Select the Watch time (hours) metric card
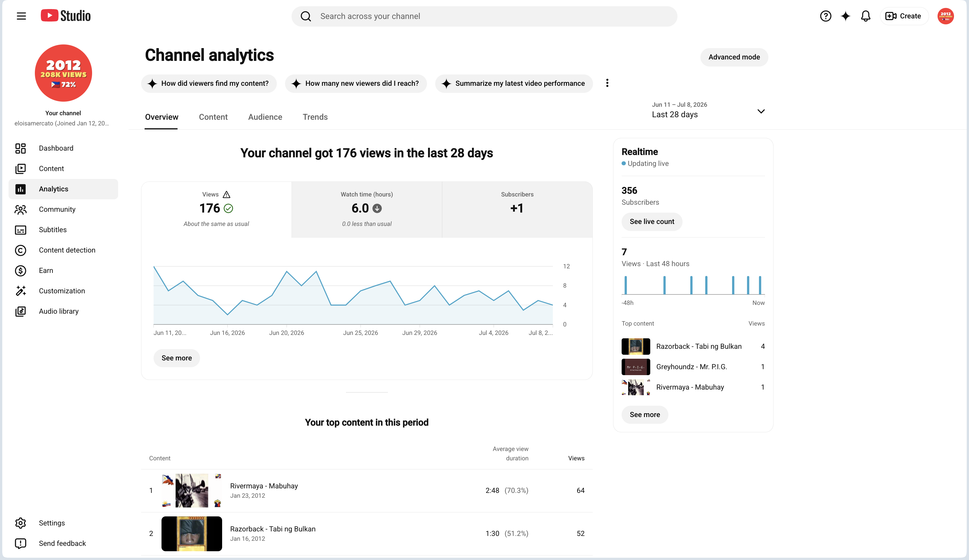Screen dimensions: 969x560 pos(367,210)
